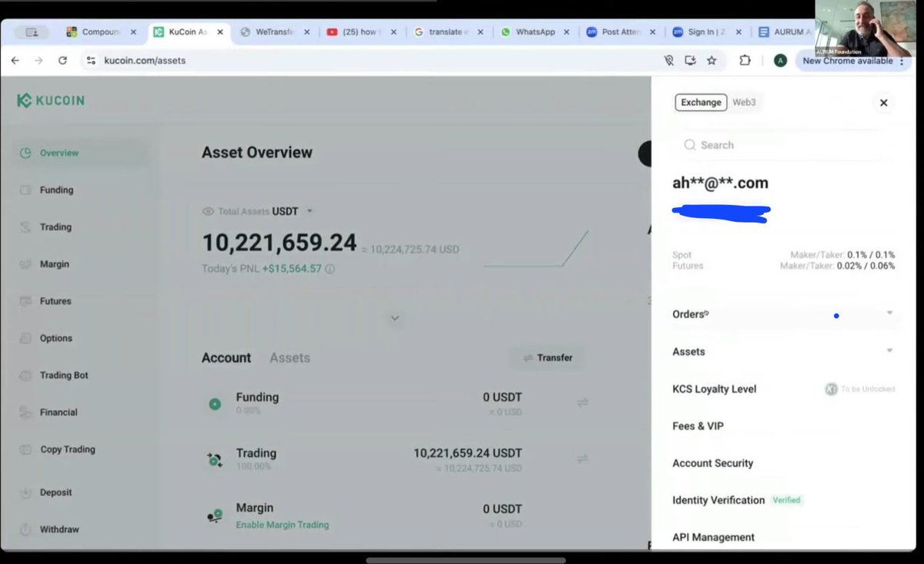Toggle the Total Assets eye icon
Image resolution: width=924 pixels, height=564 pixels.
point(208,211)
